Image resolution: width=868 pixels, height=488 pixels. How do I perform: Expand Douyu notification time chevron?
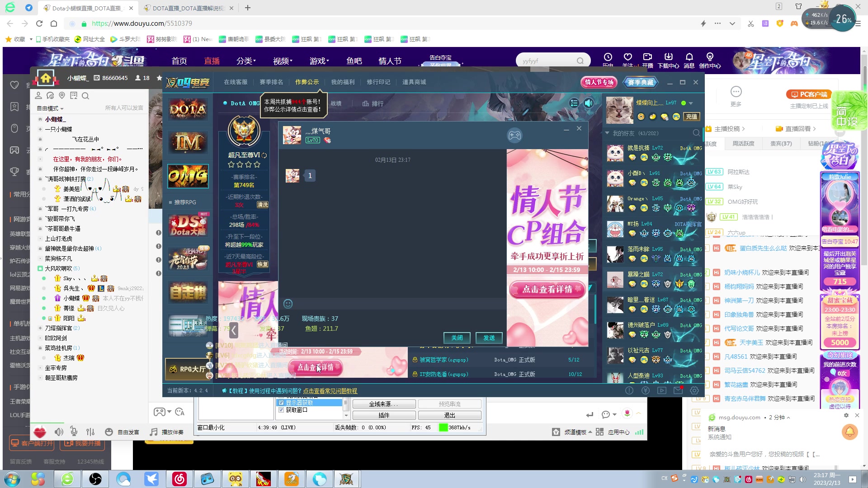point(788,418)
